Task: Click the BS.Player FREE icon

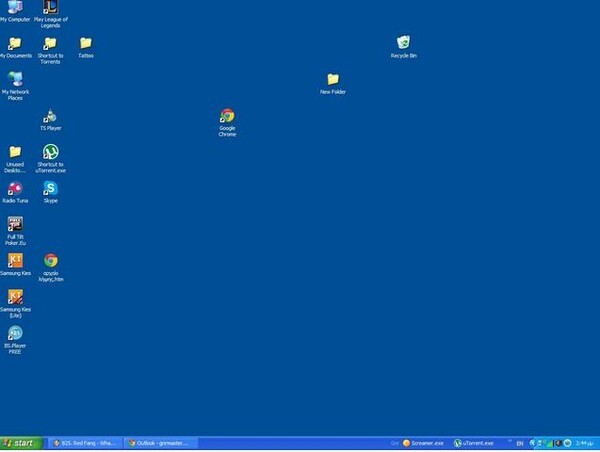Action: [x=15, y=333]
